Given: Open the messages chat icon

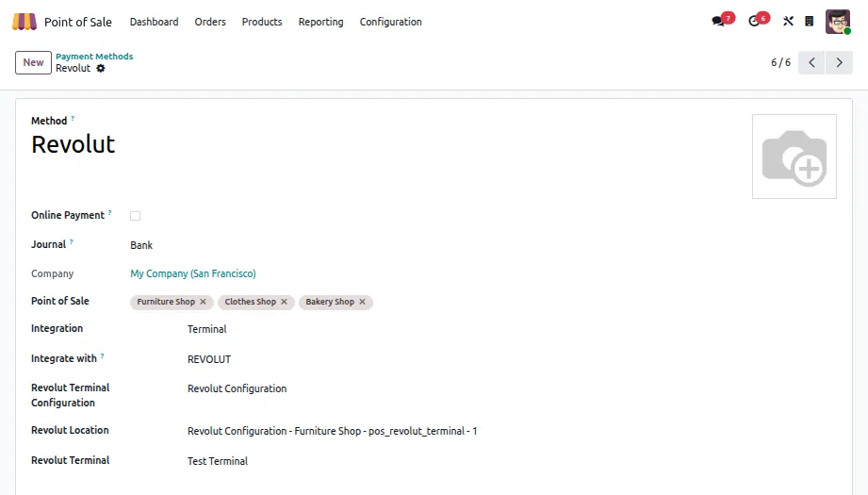Looking at the screenshot, I should click(718, 22).
